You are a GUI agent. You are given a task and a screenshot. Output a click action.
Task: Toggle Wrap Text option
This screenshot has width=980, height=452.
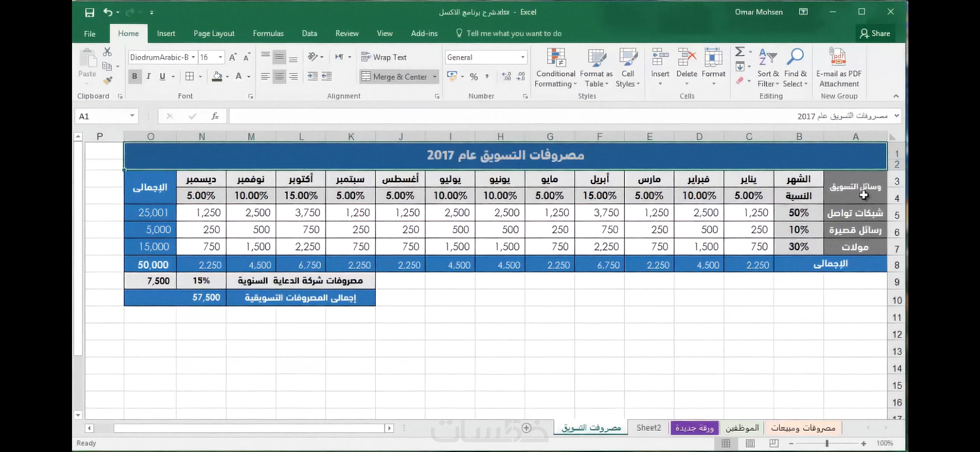pyautogui.click(x=384, y=57)
